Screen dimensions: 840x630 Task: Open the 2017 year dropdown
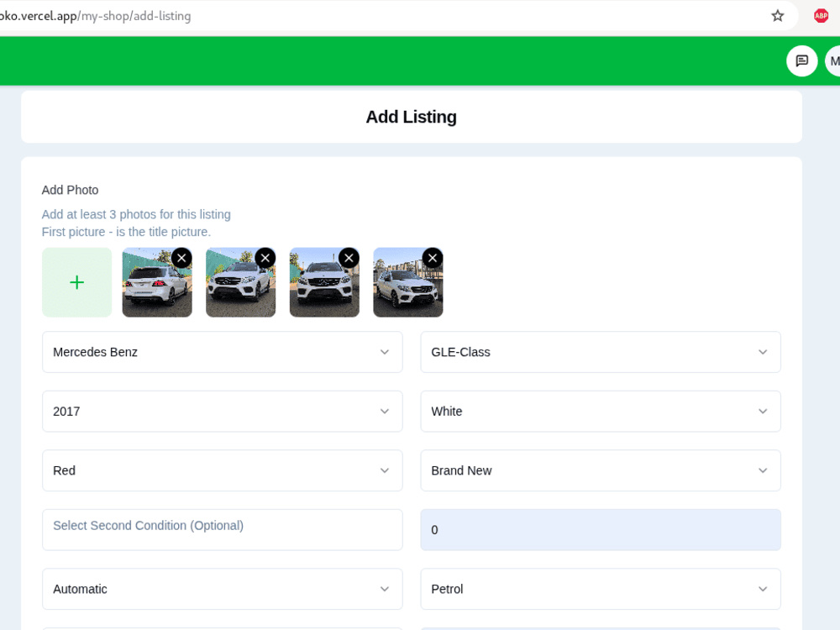223,412
